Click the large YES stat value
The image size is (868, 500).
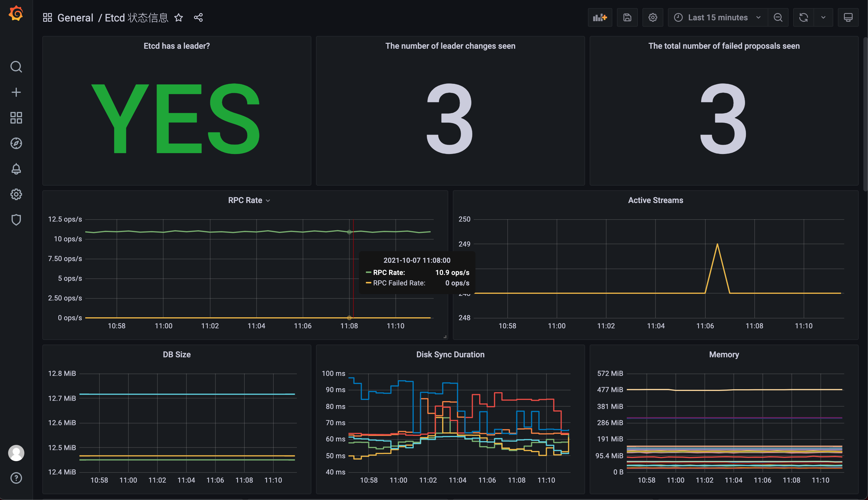pyautogui.click(x=176, y=119)
